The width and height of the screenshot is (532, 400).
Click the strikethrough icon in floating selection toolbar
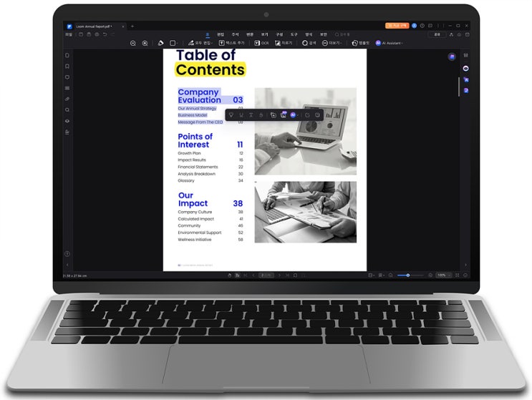[x=261, y=115]
